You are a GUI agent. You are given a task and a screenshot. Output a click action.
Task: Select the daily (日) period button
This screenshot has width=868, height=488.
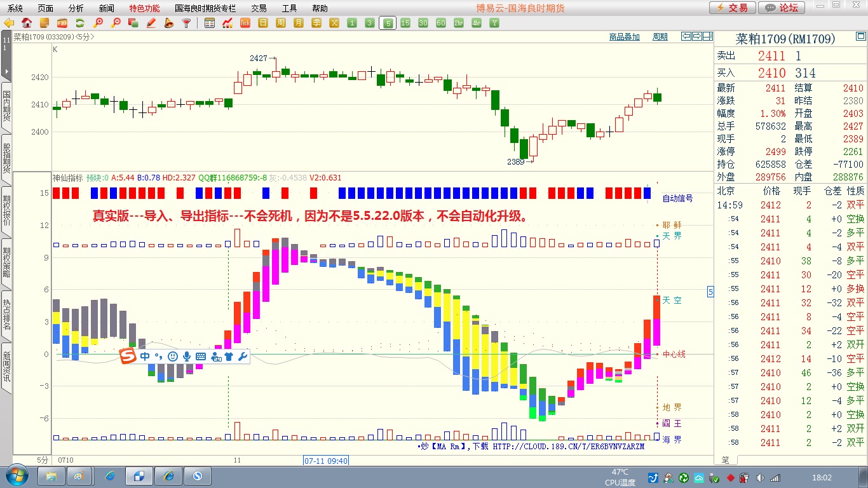click(263, 23)
